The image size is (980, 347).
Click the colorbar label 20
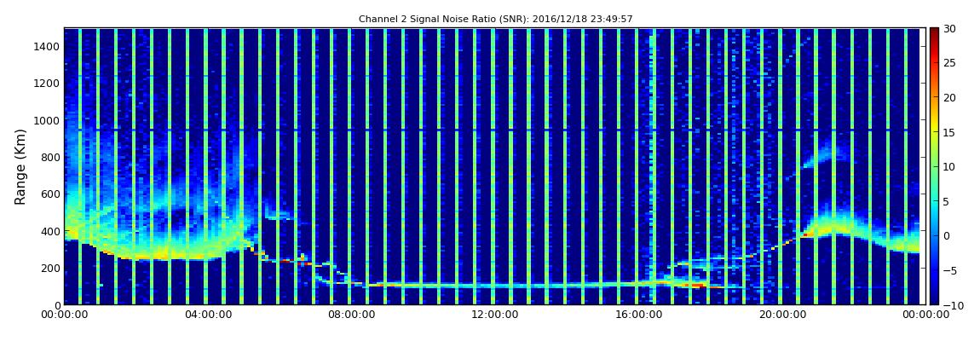click(x=949, y=97)
